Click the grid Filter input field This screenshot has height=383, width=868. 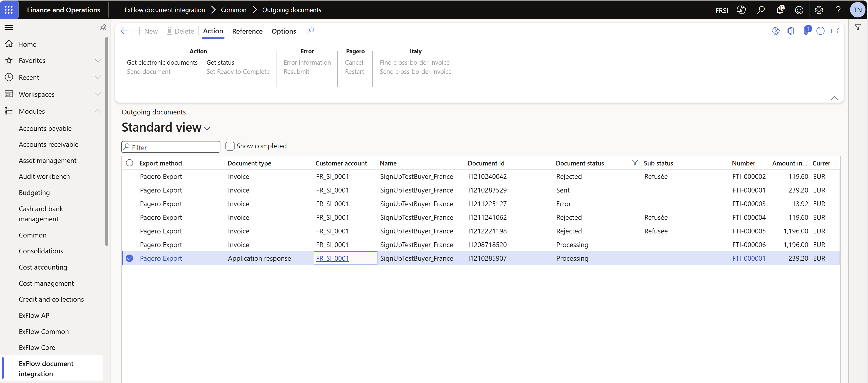171,147
